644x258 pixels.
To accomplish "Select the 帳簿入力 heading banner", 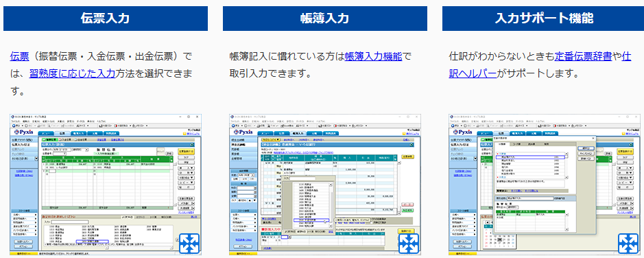I will pos(325,19).
